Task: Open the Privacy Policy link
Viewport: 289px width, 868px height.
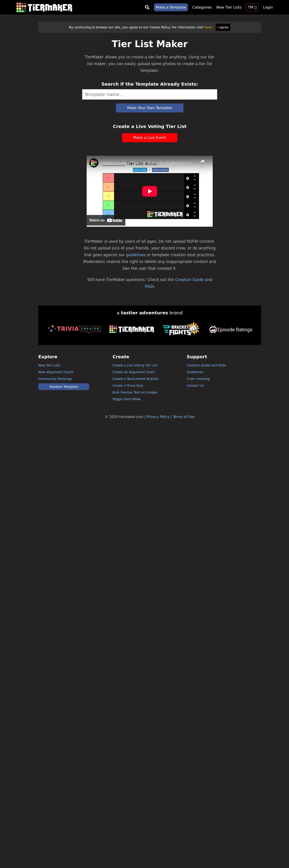Action: pyautogui.click(x=158, y=417)
